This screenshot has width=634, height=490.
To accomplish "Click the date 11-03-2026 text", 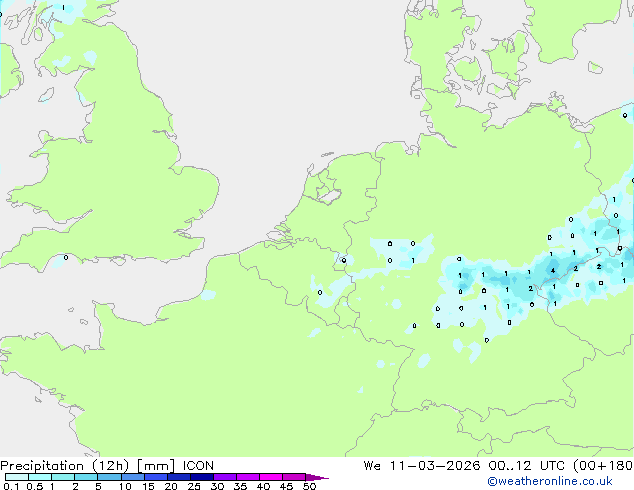I will coord(435,466).
